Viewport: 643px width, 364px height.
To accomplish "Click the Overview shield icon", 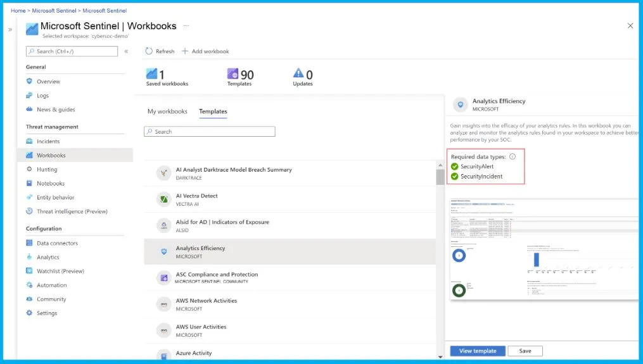I will pyautogui.click(x=29, y=81).
